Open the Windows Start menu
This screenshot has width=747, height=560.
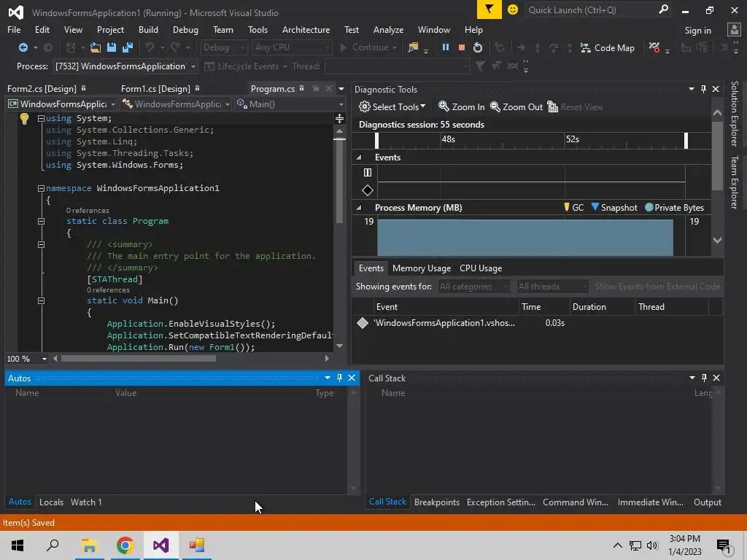(x=18, y=545)
